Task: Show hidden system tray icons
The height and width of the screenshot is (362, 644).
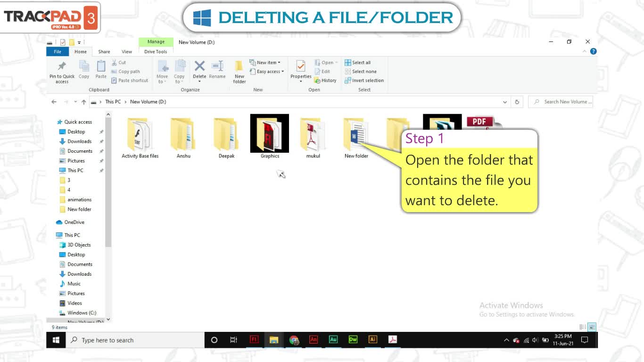Action: coord(507,340)
